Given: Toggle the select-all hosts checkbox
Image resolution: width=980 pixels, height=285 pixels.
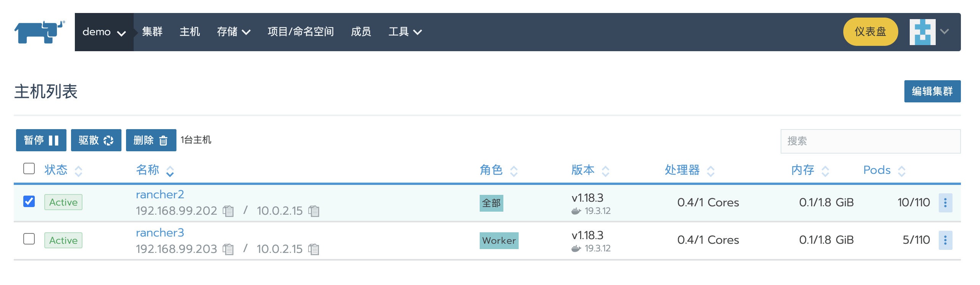Looking at the screenshot, I should pyautogui.click(x=29, y=168).
